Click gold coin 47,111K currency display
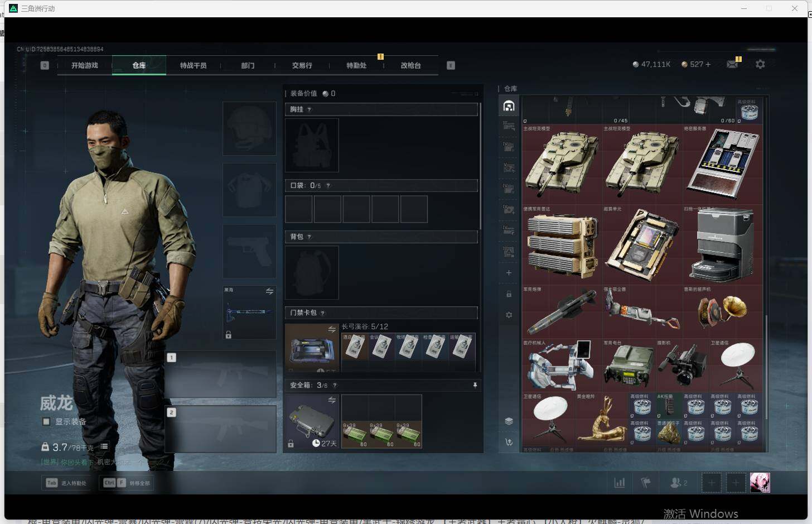The image size is (812, 524). [x=651, y=64]
